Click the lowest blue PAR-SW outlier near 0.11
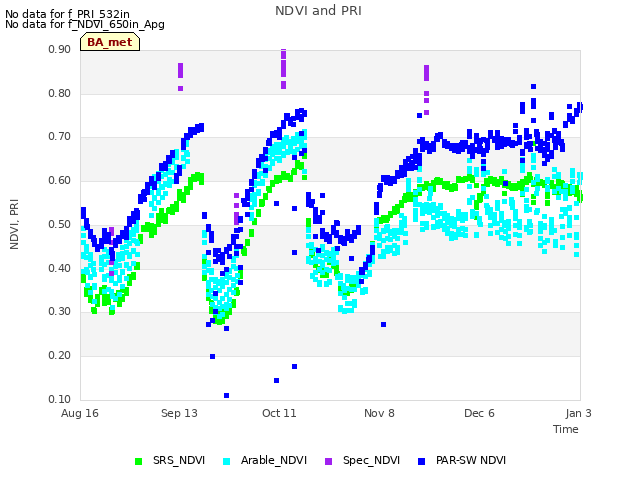The image size is (640, 480). pos(227,396)
